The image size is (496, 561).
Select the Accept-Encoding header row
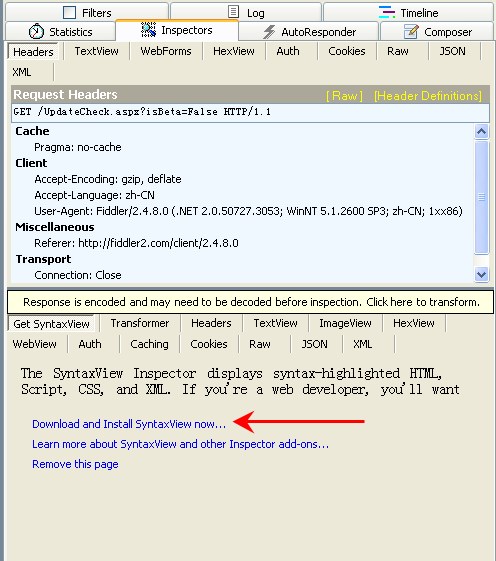[108, 179]
